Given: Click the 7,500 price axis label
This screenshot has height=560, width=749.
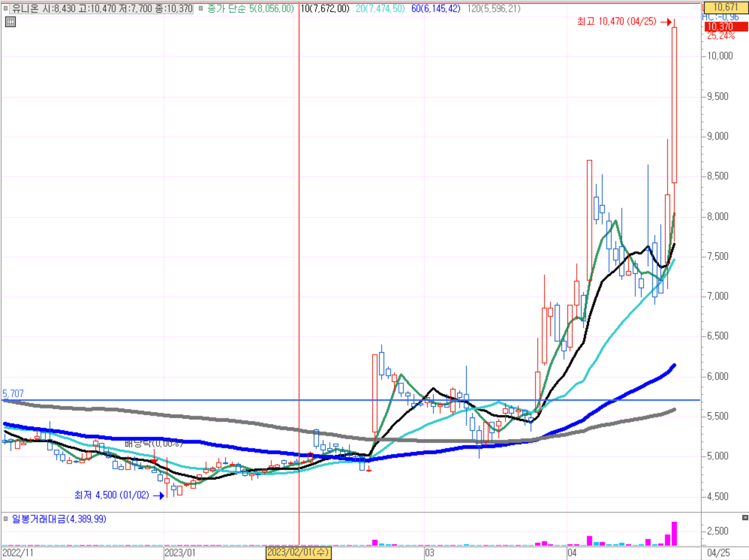Looking at the screenshot, I should click(718, 256).
